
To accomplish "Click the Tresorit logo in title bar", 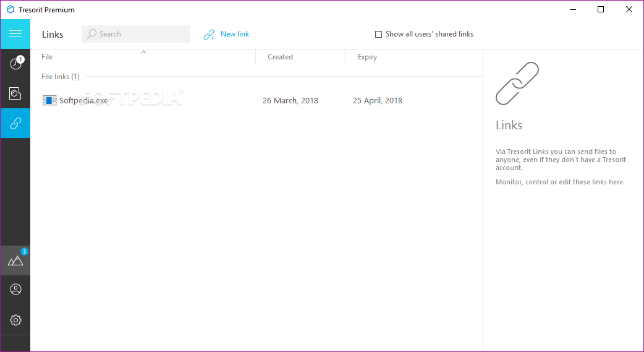I will [11, 9].
